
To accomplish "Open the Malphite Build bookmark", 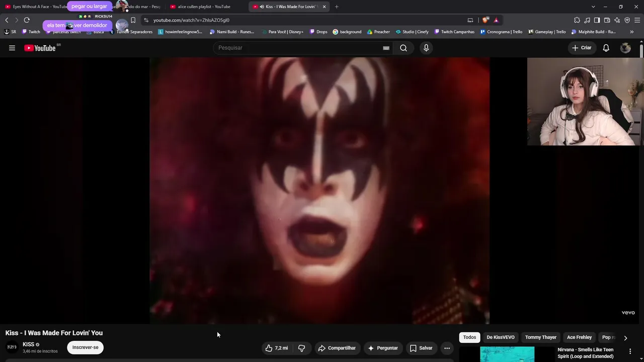I will (x=594, y=32).
